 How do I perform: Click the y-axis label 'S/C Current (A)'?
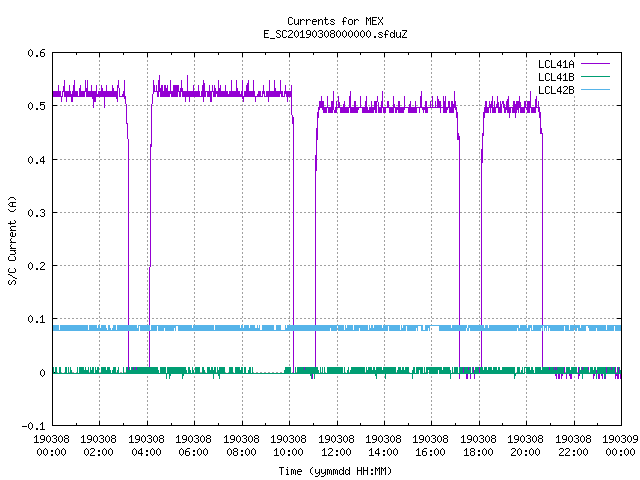(12, 240)
